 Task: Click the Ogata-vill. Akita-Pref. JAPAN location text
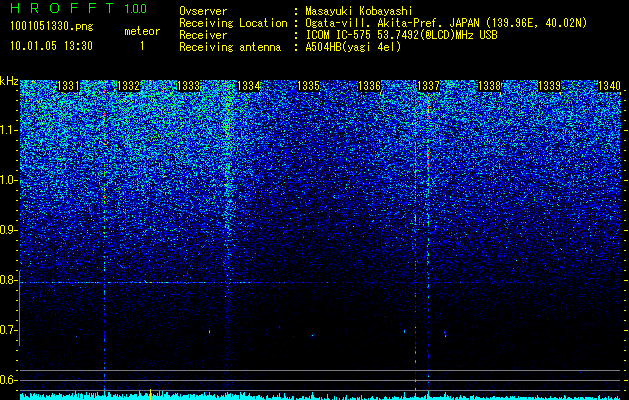coord(446,23)
